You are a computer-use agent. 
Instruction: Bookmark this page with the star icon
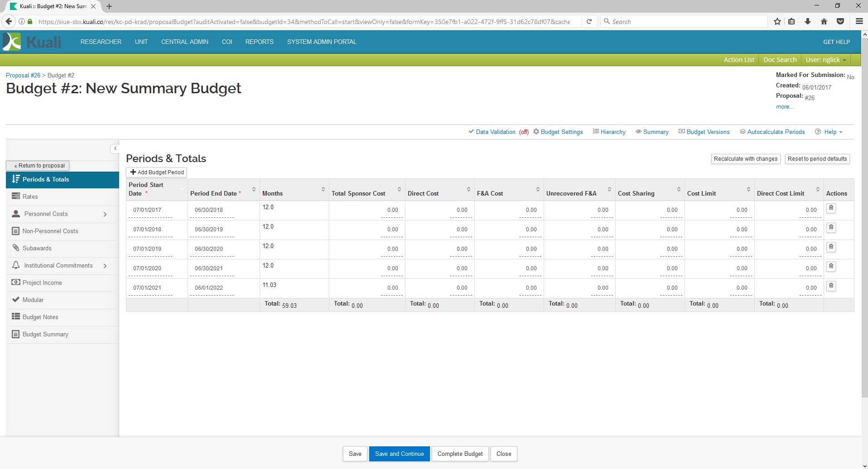tap(777, 21)
